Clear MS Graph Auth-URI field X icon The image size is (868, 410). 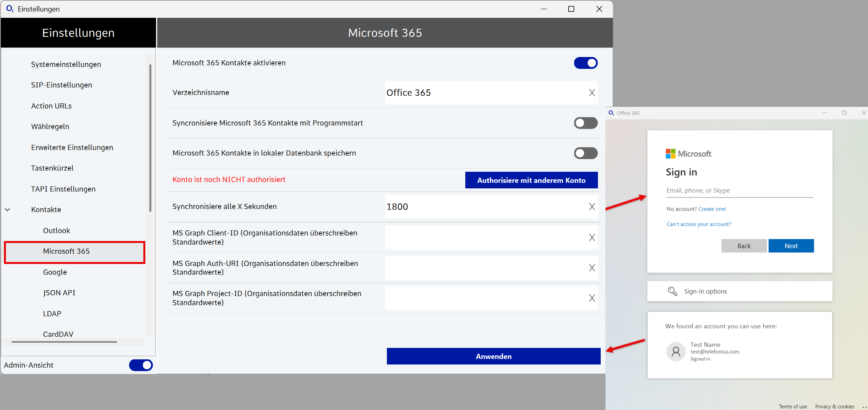[592, 268]
